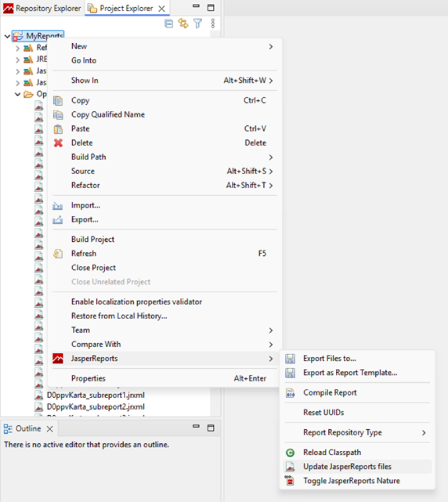Click the Compile Report icon
Screen dimensions: 448x502
290,393
